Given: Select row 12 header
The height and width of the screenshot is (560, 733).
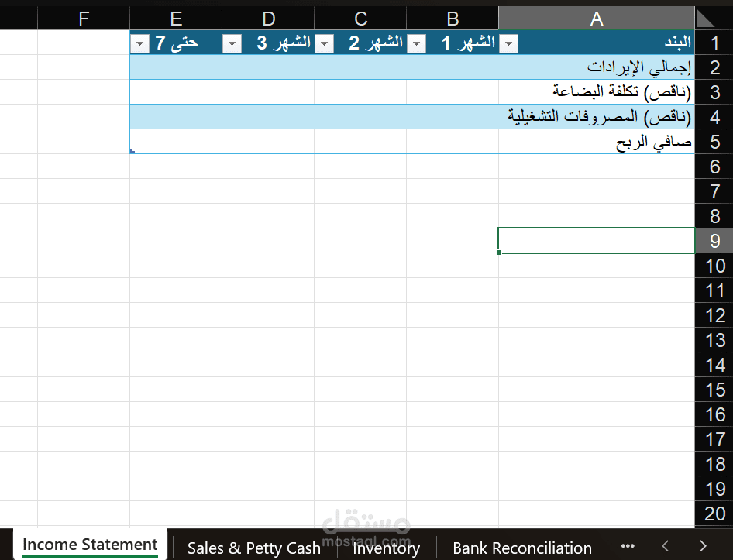Looking at the screenshot, I should [714, 315].
